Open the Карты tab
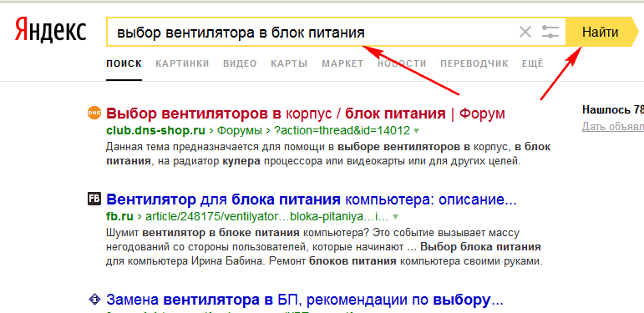 pyautogui.click(x=289, y=63)
